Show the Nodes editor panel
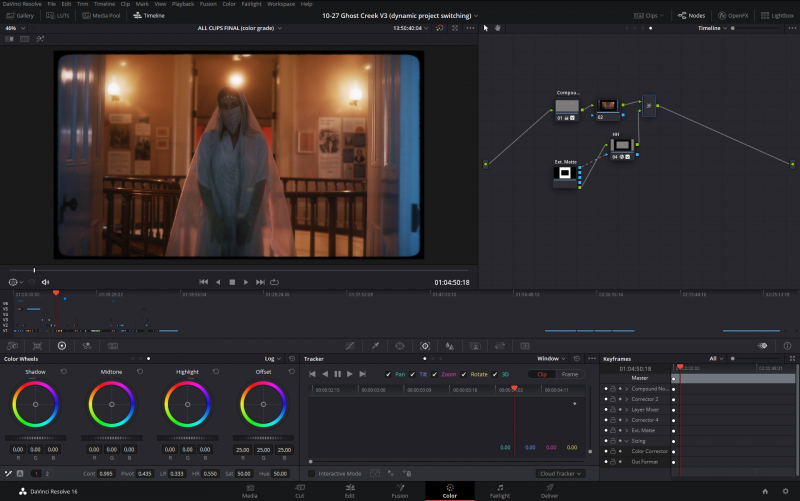 (x=690, y=16)
